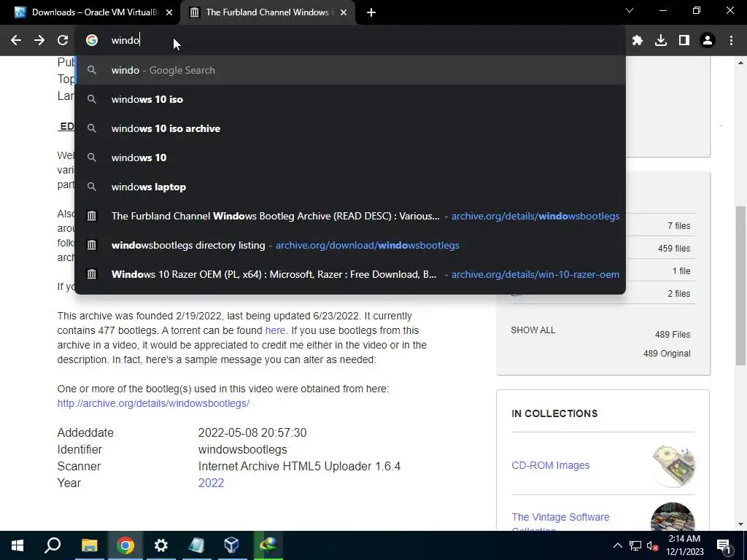Open the notepad-like taskbar app icon
The height and width of the screenshot is (560, 747).
(196, 545)
